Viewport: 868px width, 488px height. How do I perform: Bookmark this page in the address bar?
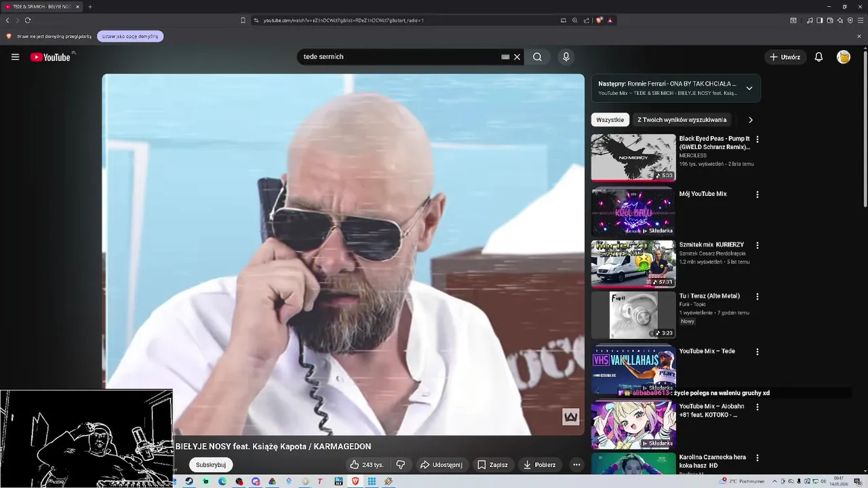click(x=243, y=20)
